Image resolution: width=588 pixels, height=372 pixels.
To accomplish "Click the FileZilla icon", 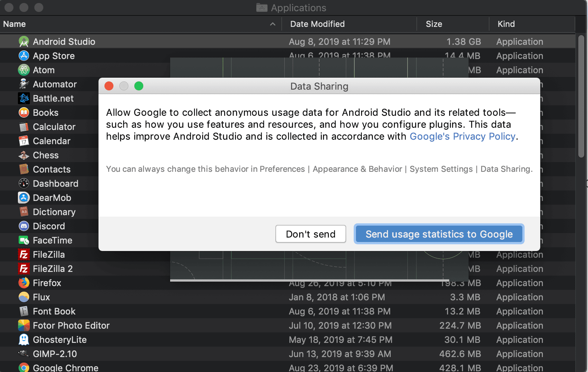I will coord(24,254).
